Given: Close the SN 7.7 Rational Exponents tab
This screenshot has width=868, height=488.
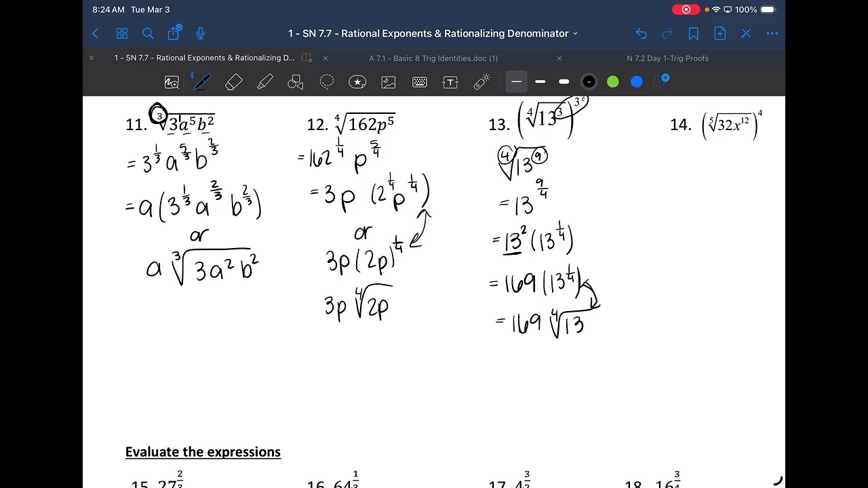Looking at the screenshot, I should click(92, 58).
